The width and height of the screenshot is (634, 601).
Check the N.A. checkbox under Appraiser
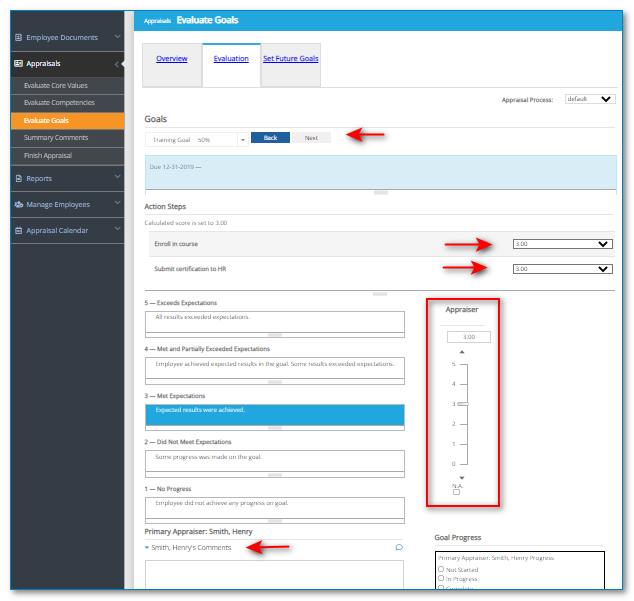(457, 492)
